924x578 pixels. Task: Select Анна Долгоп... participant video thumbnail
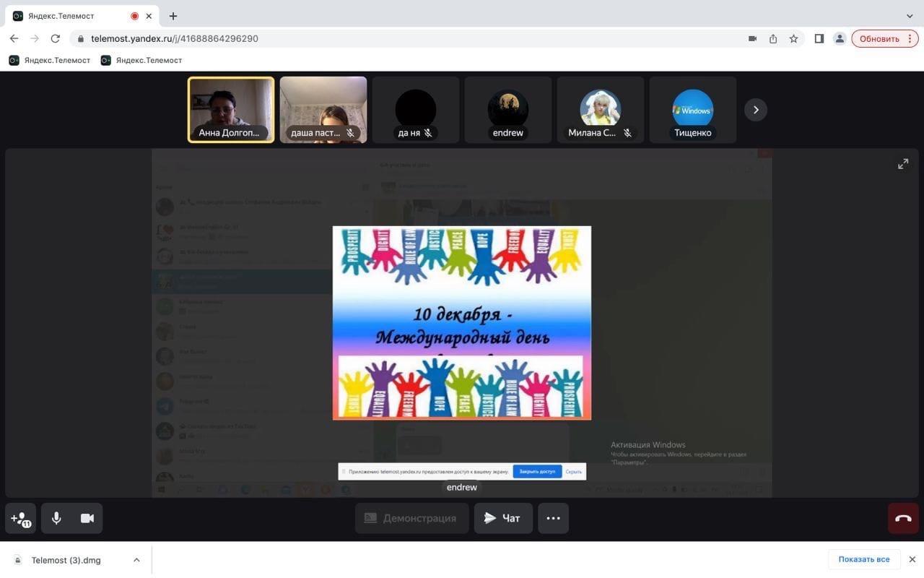point(231,110)
